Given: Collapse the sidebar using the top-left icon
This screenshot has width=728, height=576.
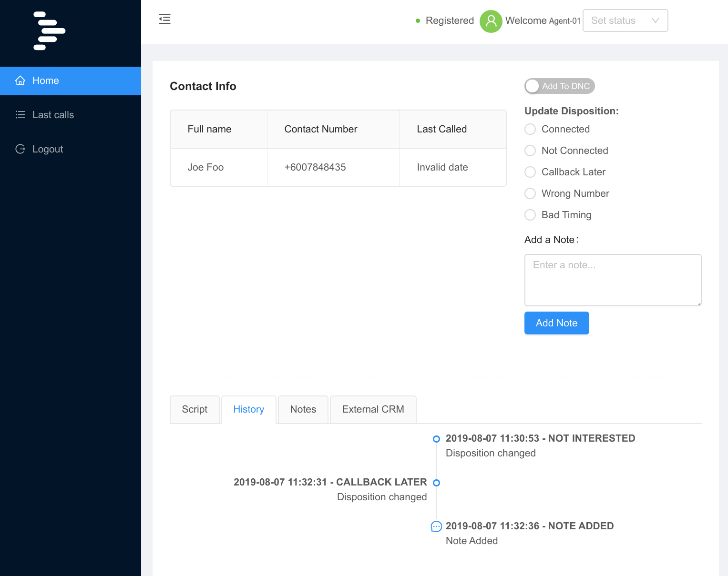Looking at the screenshot, I should point(164,19).
